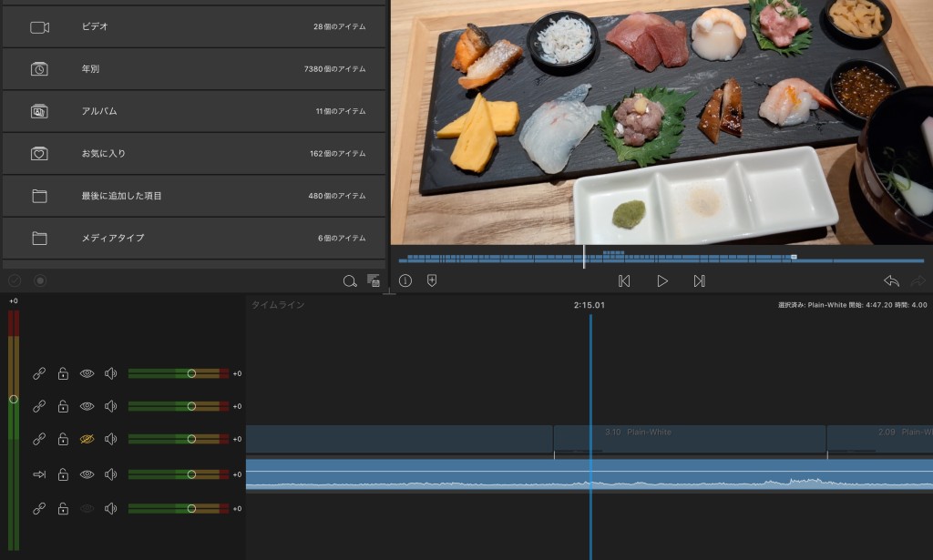
Task: Select the 3.10 Plain-White clip on timeline
Action: (x=690, y=439)
